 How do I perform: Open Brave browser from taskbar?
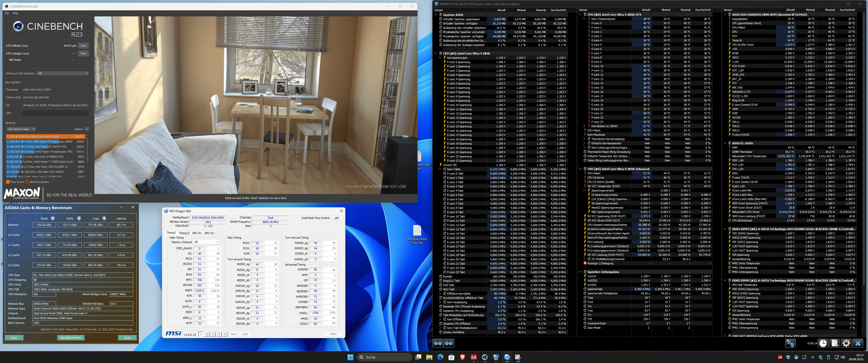462,357
